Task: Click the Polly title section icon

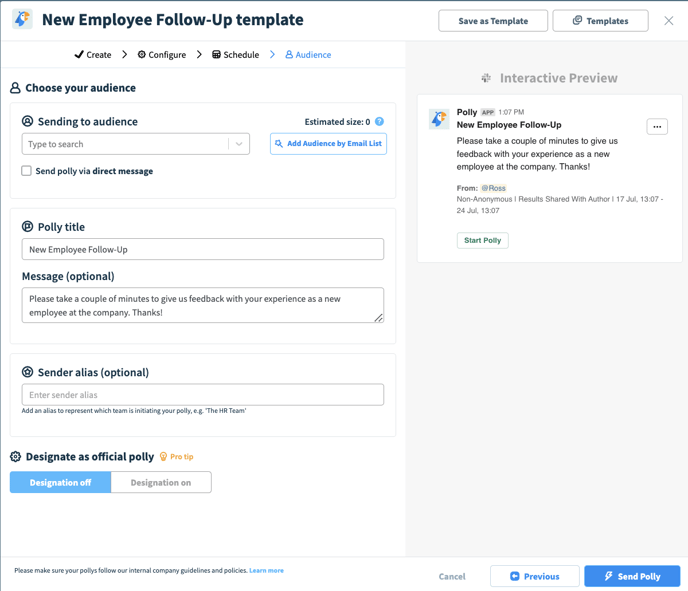Action: pyautogui.click(x=27, y=226)
